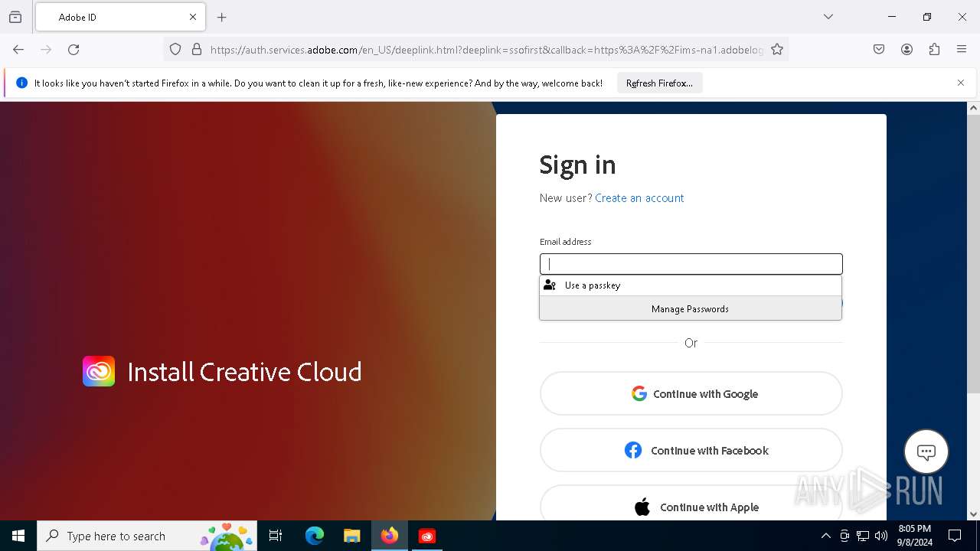Expand the list all tabs chevron
Viewport: 980px width, 551px height.
(x=828, y=17)
